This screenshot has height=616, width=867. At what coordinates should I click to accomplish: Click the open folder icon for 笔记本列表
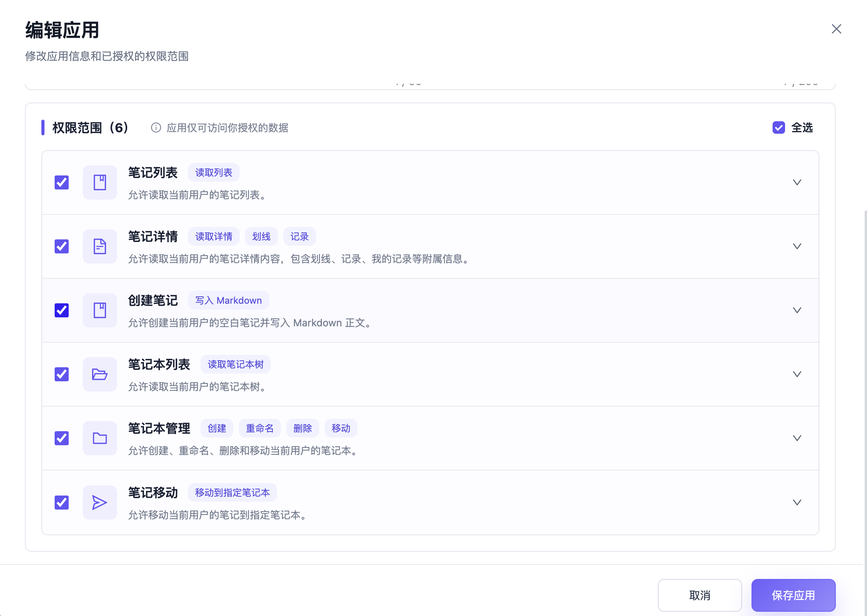[x=100, y=374]
